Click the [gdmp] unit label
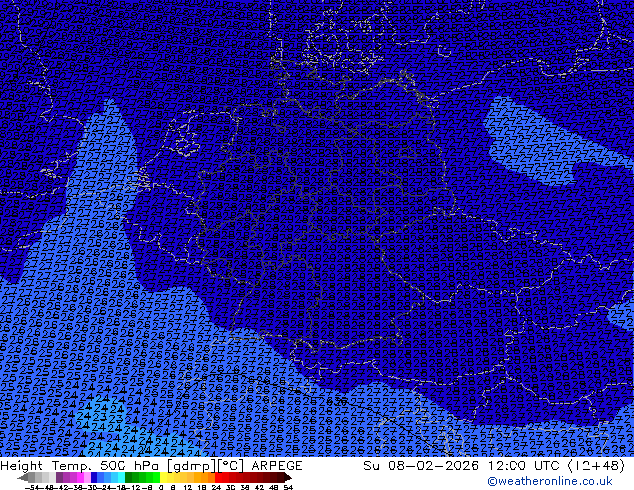Image resolution: width=634 pixels, height=490 pixels. pyautogui.click(x=191, y=466)
